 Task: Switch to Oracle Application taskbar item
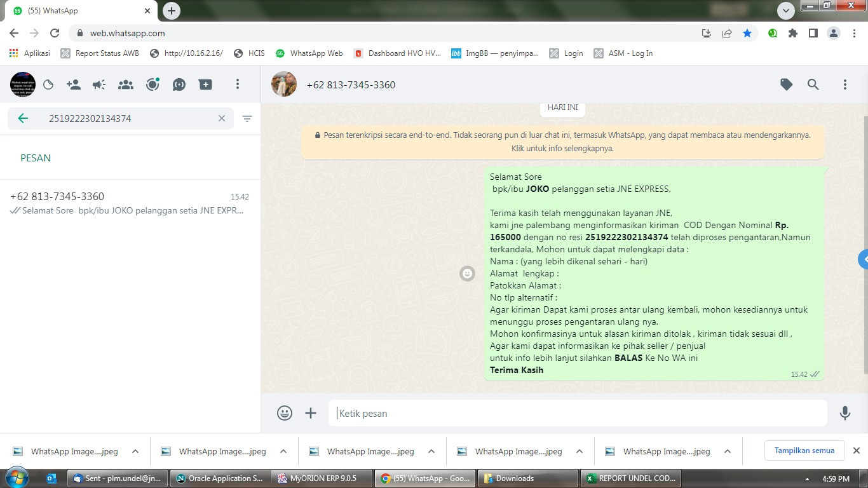219,478
